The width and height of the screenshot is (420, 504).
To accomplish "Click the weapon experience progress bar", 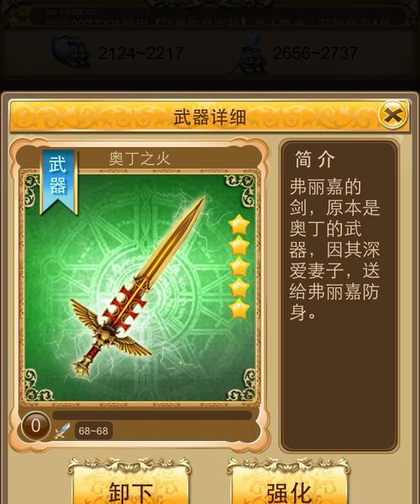I will (152, 415).
